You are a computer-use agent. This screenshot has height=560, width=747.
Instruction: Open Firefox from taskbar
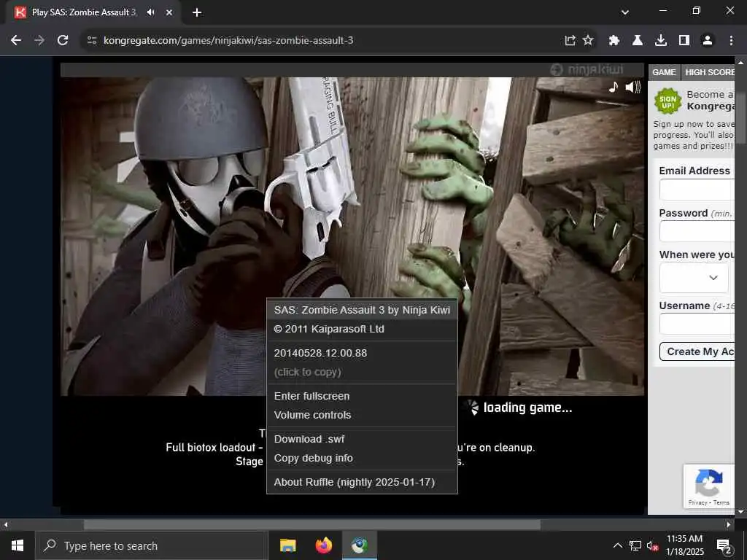click(323, 545)
